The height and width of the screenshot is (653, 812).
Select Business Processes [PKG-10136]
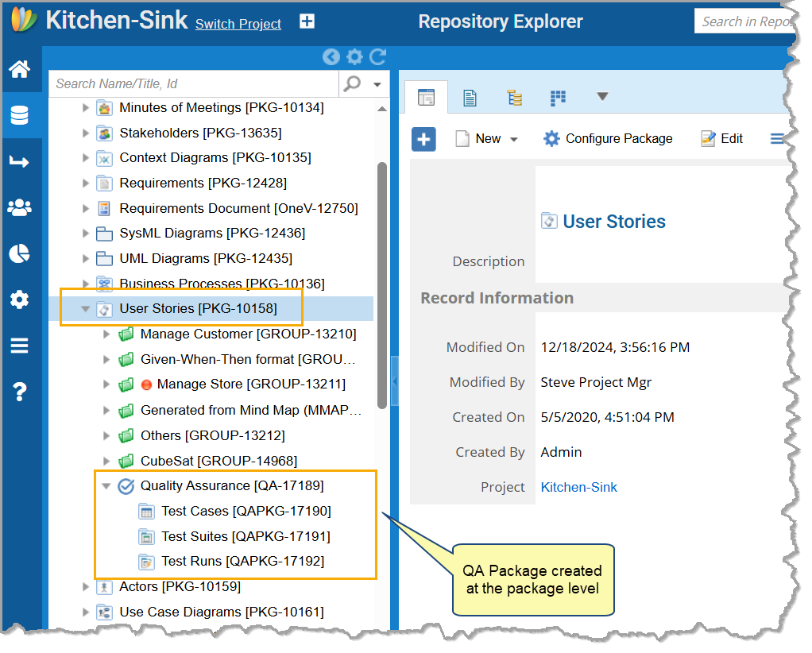click(x=222, y=284)
